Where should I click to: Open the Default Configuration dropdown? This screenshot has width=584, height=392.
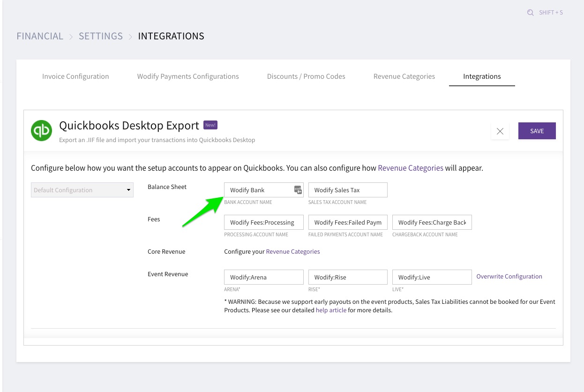click(82, 190)
